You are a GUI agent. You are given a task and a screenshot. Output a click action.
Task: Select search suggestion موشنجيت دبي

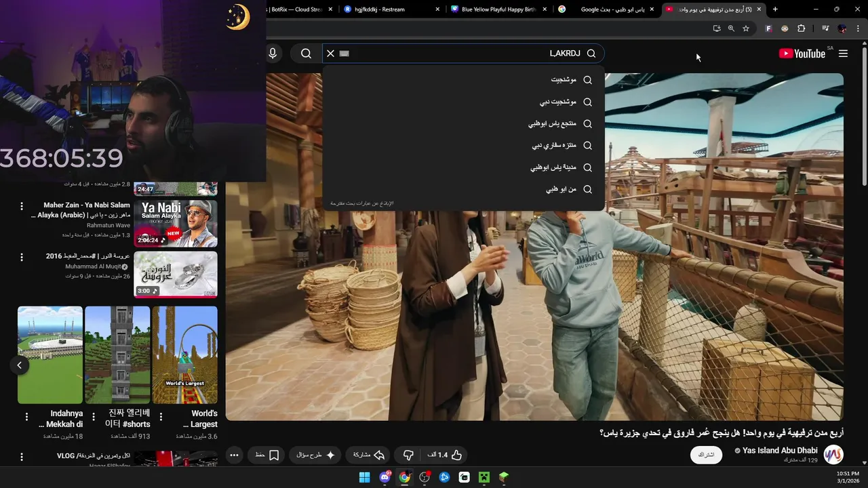[463, 102]
